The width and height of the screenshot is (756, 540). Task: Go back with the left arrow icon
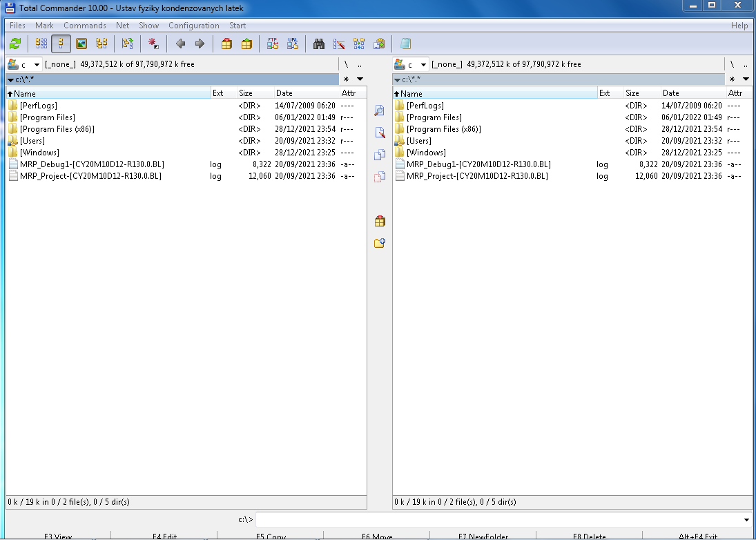(180, 44)
